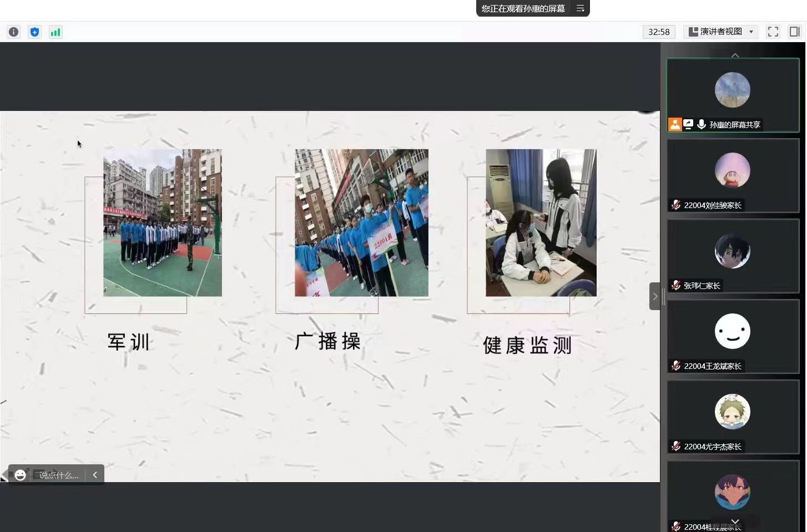Click the muted mic icon for 22004刘佳骏家长
Viewport: 807px width, 532px height.
(675, 205)
